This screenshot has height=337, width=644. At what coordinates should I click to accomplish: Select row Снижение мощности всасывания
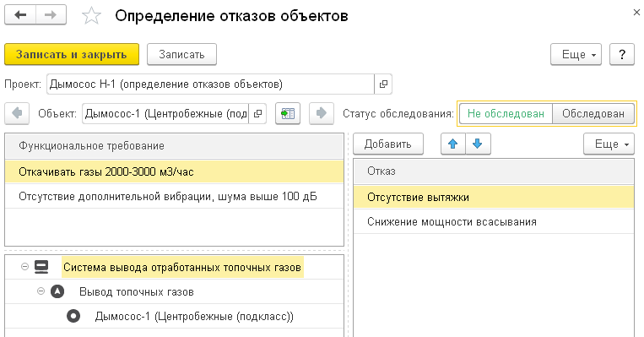(494, 222)
